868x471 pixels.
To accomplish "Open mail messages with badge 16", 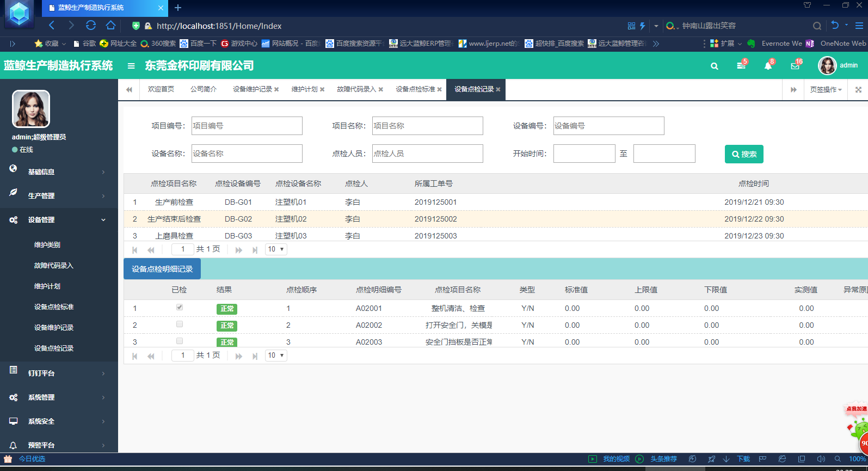I will tap(796, 65).
